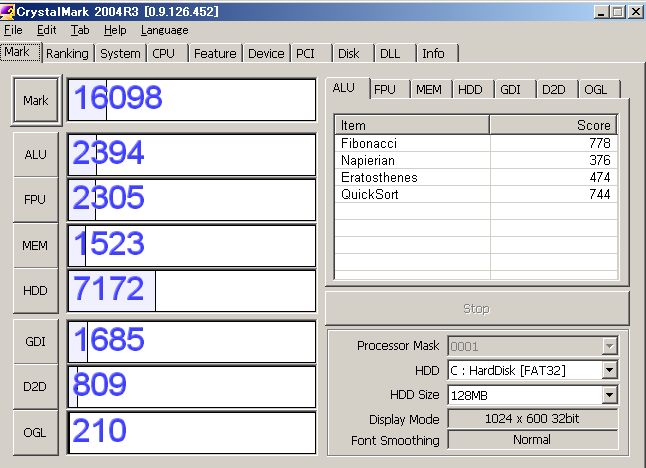Switch to the Ranking tab

pos(67,54)
